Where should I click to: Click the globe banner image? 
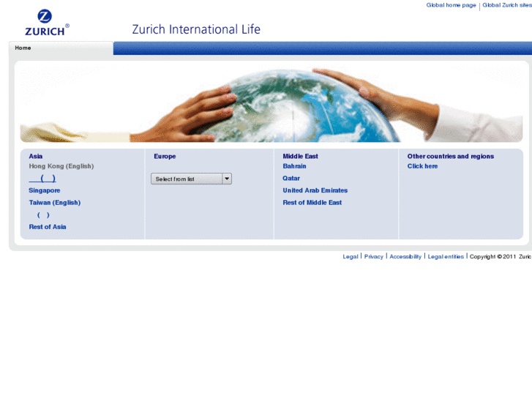271,103
